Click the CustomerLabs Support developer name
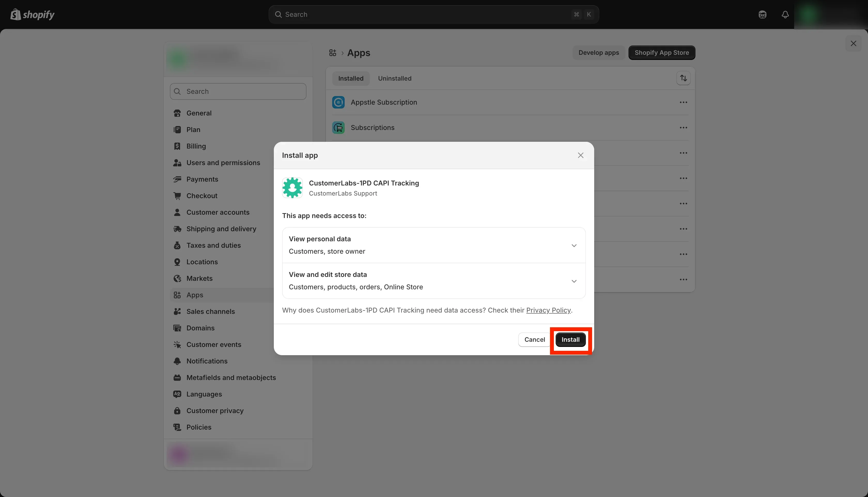868x497 pixels. click(x=343, y=193)
